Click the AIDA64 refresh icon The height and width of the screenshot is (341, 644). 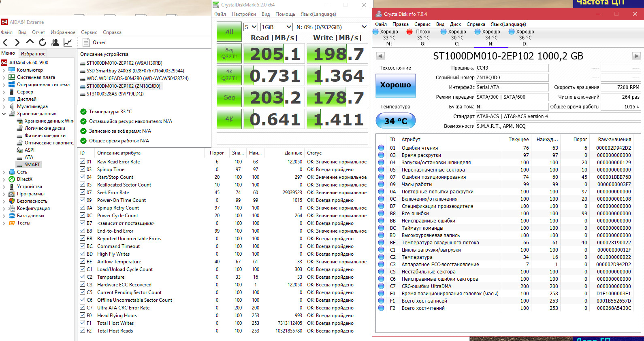tap(43, 42)
